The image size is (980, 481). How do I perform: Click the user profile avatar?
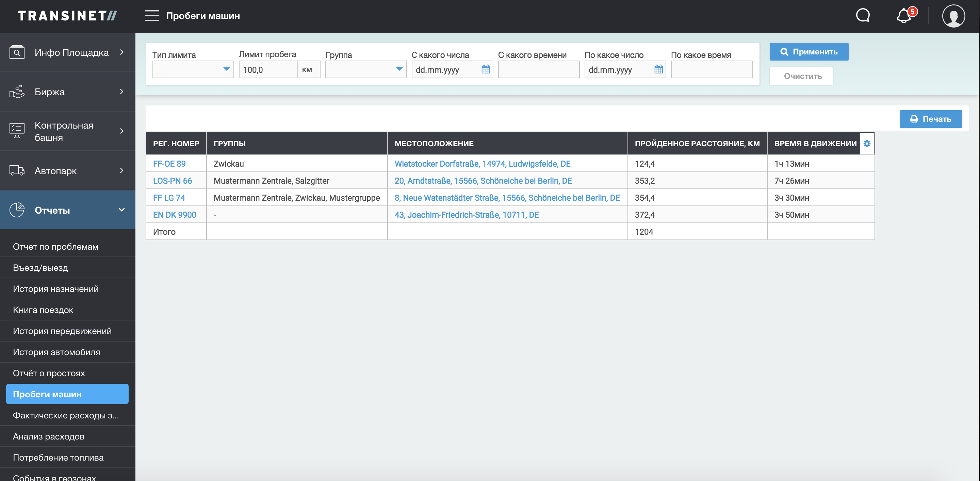(x=953, y=16)
